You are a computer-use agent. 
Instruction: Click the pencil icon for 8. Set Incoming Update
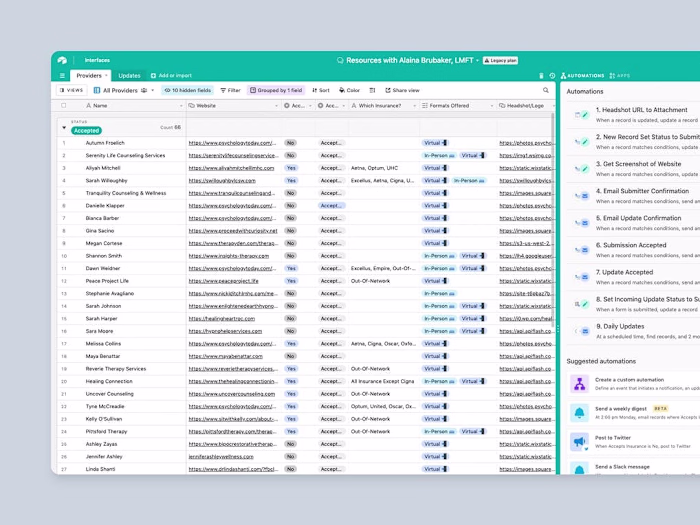tap(585, 304)
